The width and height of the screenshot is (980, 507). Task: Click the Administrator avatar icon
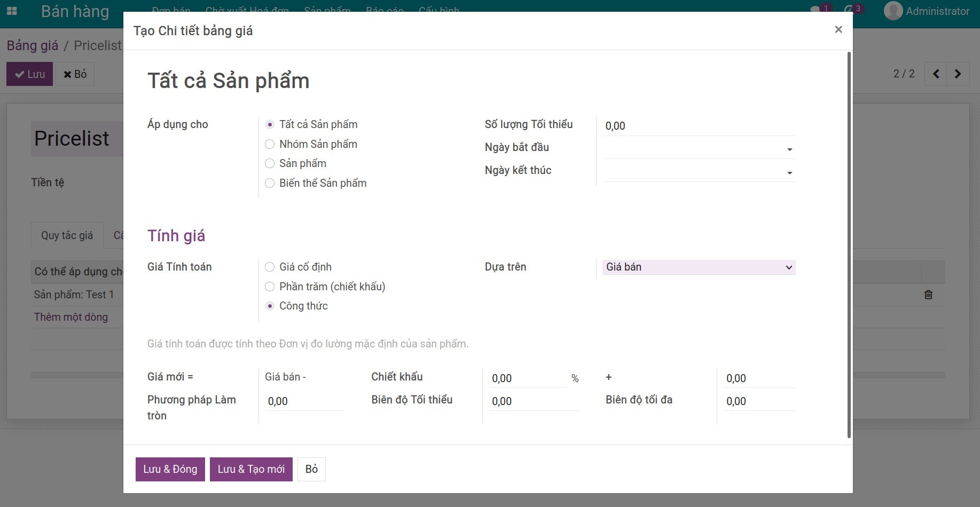click(x=893, y=11)
